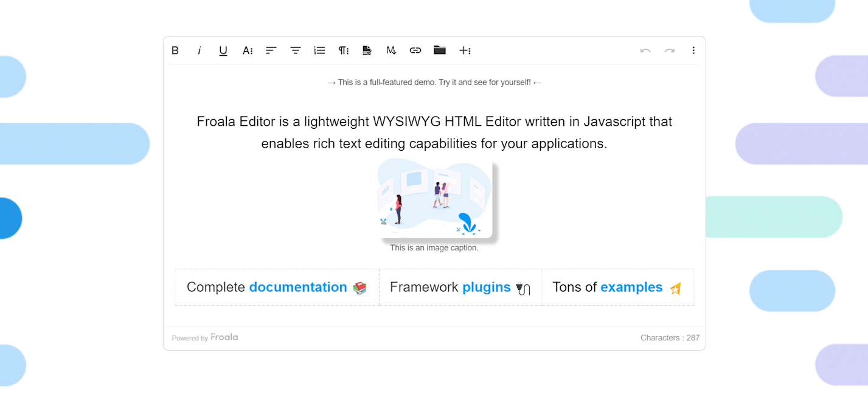Open the documentation link
The width and height of the screenshot is (868, 395).
pyautogui.click(x=298, y=287)
